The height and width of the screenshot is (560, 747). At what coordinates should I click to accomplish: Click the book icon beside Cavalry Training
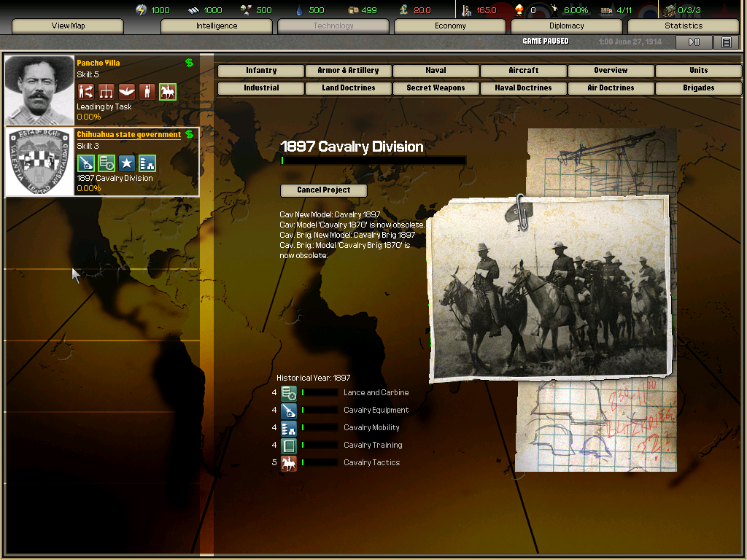289,445
